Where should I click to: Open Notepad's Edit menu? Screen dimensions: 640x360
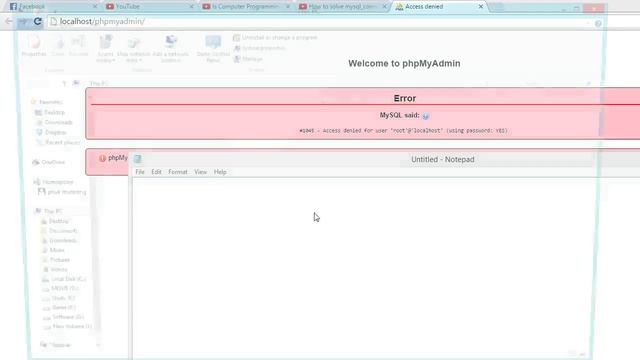(x=156, y=172)
